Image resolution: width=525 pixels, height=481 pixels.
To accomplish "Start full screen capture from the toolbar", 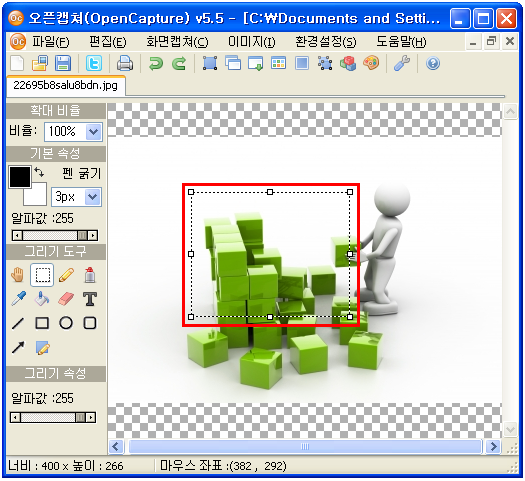I will point(302,63).
